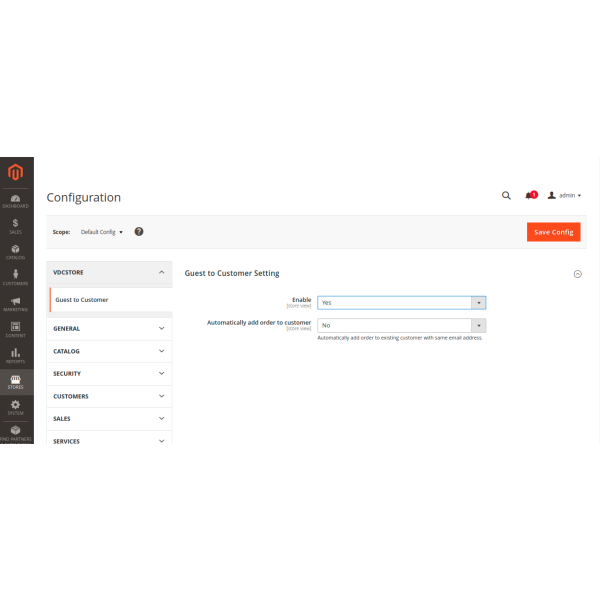Screen dimensions: 600x600
Task: Click the scope help question mark
Action: click(139, 231)
